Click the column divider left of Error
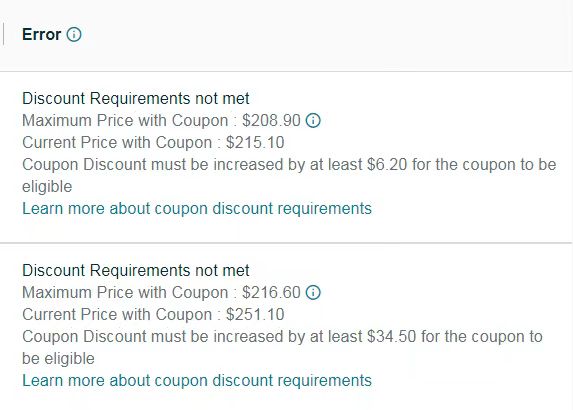573x410 pixels. (4, 34)
